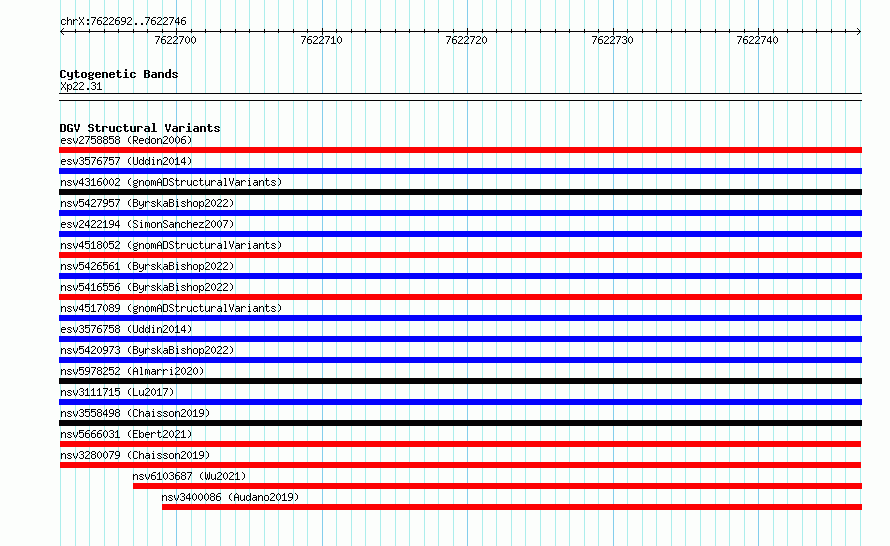Select the esv3576758 (Uddin2014) label
Viewport: 890px width, 546px height.
126,329
